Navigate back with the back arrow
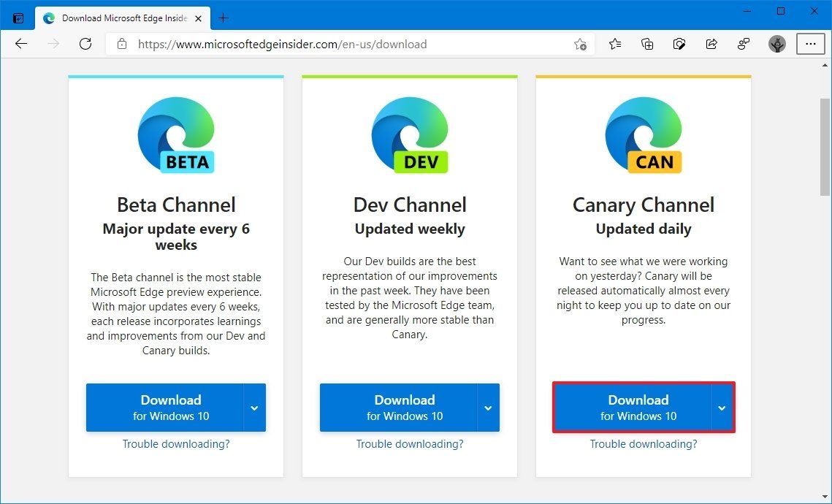 click(x=21, y=44)
